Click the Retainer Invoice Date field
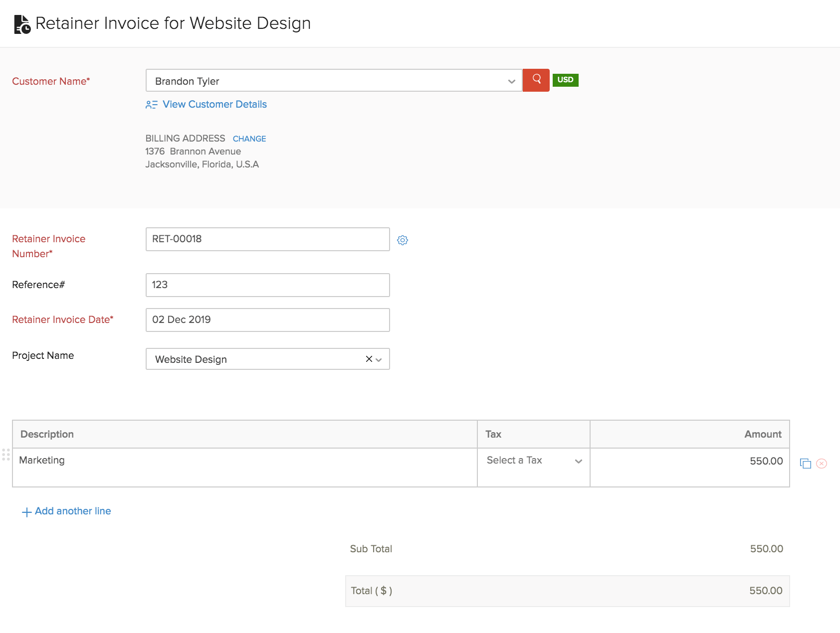Image resolution: width=840 pixels, height=633 pixels. 267,319
